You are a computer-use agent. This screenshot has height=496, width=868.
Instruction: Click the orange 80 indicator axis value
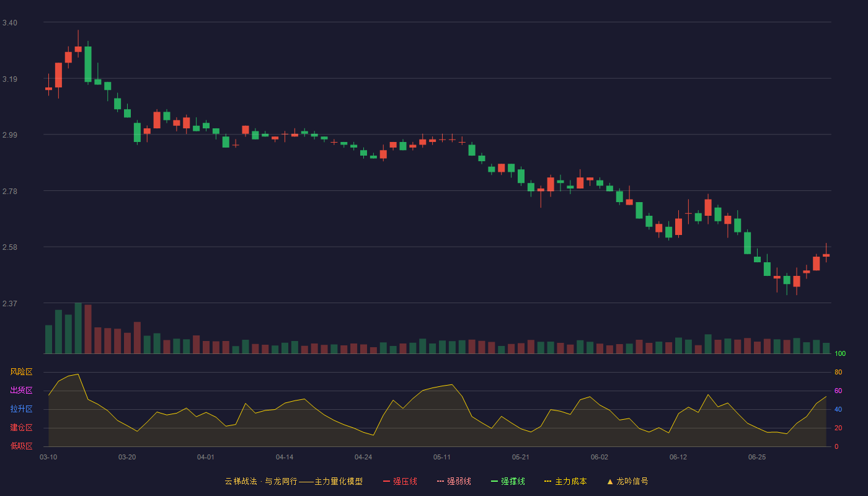(x=838, y=372)
